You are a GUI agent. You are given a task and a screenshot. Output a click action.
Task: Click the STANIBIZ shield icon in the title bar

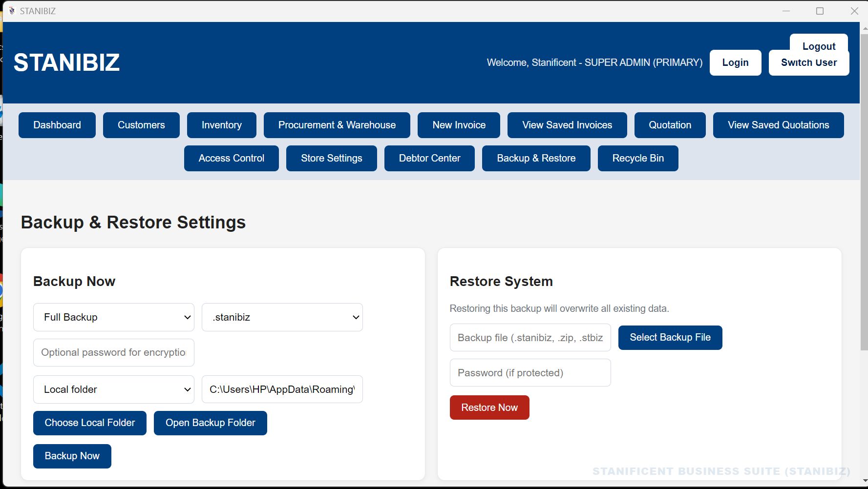(12, 10)
